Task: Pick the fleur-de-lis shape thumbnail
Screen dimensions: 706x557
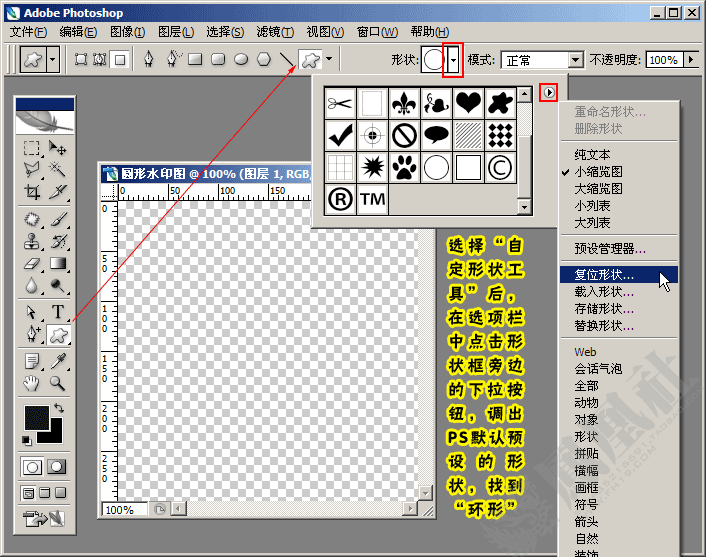Action: coord(404,103)
